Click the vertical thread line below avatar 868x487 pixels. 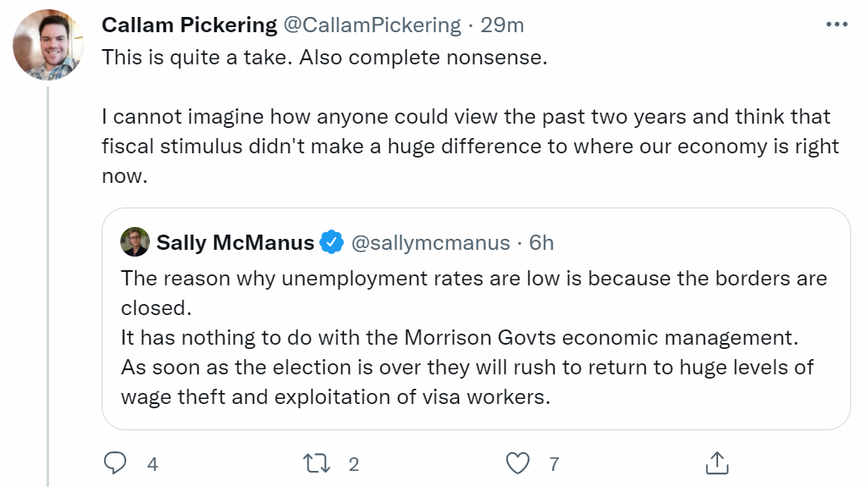tap(48, 279)
